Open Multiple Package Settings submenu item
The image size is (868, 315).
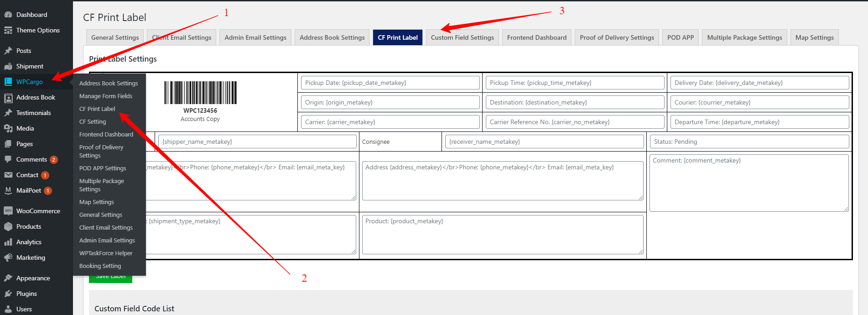[102, 185]
